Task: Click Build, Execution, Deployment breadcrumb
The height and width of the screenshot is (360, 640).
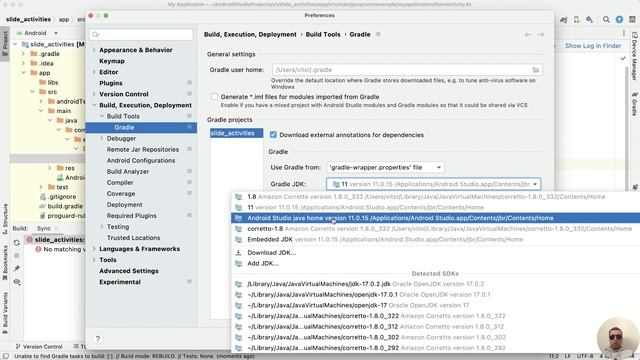Action: click(x=250, y=34)
